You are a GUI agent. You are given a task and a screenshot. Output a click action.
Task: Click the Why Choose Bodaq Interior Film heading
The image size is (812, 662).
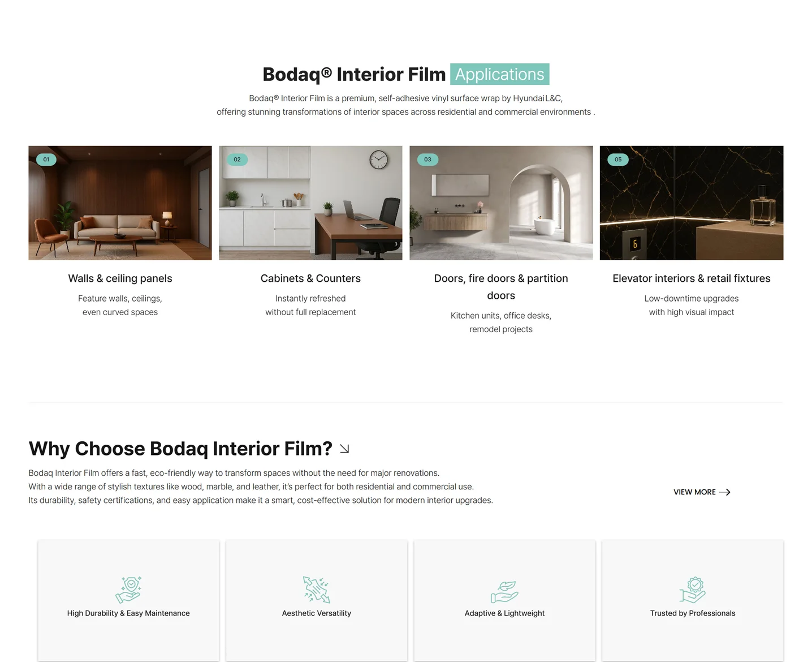point(180,449)
